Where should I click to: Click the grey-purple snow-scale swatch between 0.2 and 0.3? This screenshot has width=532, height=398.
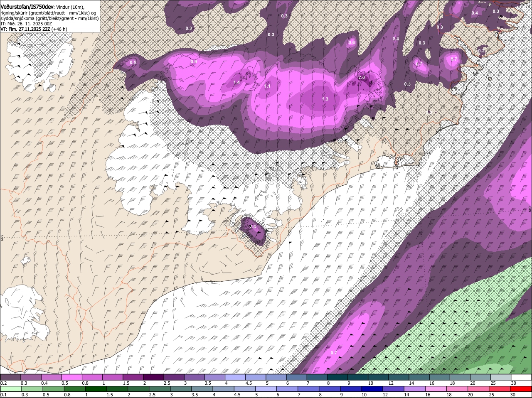(x=10, y=377)
